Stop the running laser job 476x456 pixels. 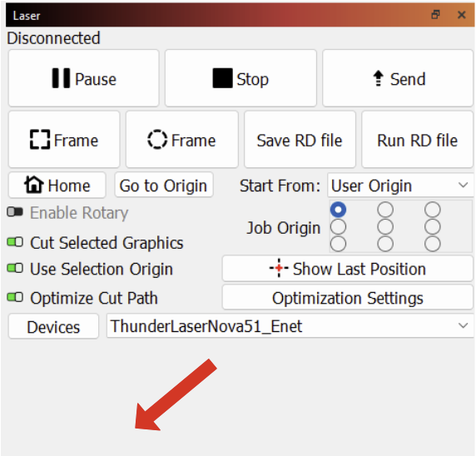coord(240,78)
